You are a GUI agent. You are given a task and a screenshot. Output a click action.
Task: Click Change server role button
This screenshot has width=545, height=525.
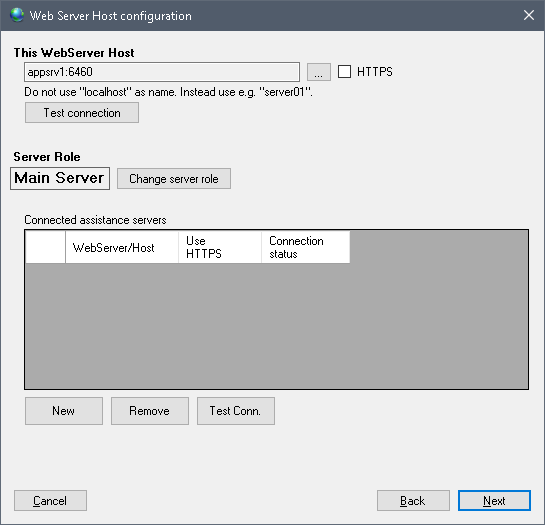click(x=174, y=179)
